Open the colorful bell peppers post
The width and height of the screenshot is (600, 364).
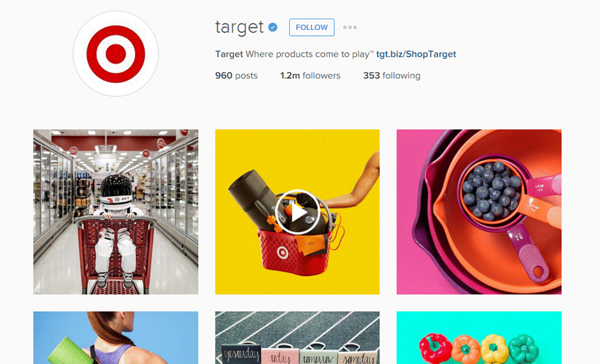(479, 337)
